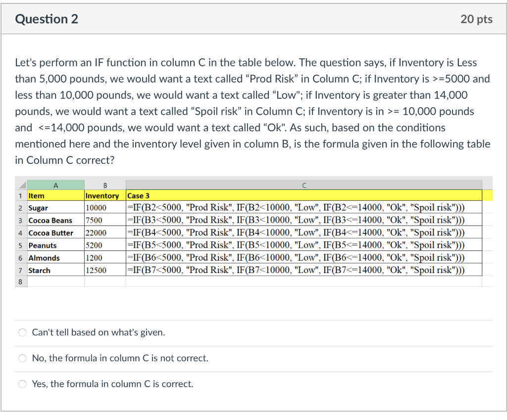Image resolution: width=507 pixels, height=420 pixels.
Task: Click the "Cocoa Butter" cell
Action: 55,233
